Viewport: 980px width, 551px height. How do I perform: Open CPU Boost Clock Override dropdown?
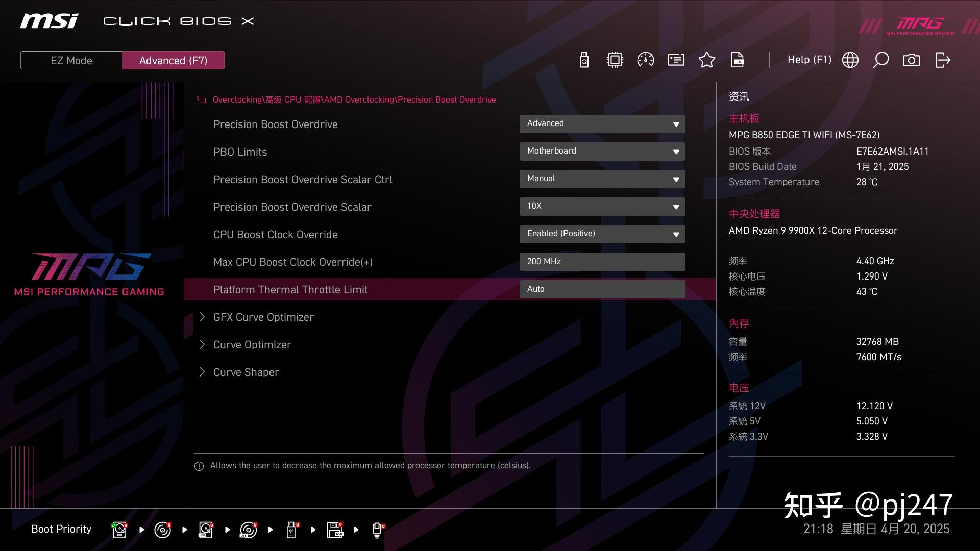pos(602,234)
